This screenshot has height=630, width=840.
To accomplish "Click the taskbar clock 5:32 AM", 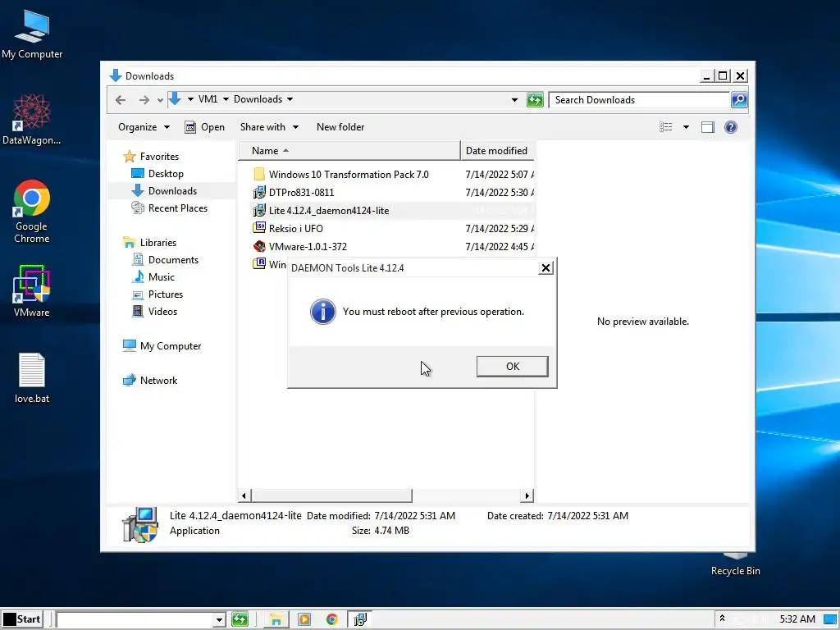I will click(x=797, y=619).
